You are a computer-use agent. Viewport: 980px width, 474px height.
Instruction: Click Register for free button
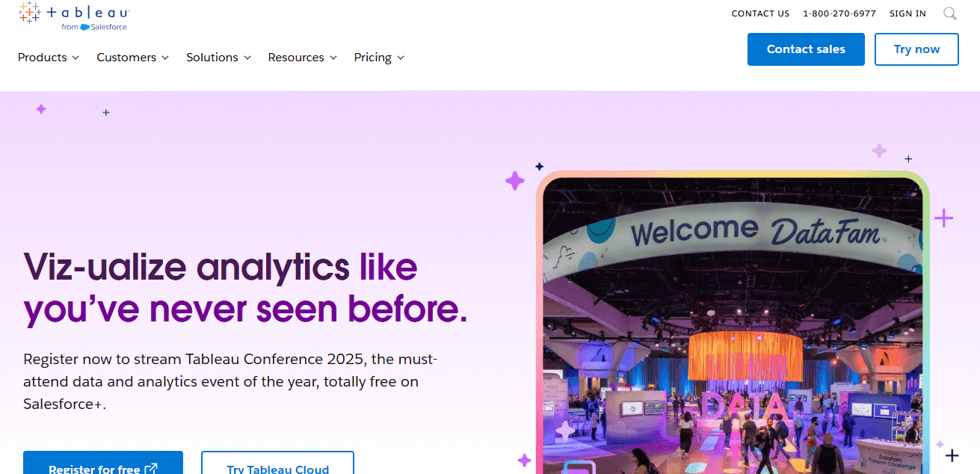click(x=103, y=463)
